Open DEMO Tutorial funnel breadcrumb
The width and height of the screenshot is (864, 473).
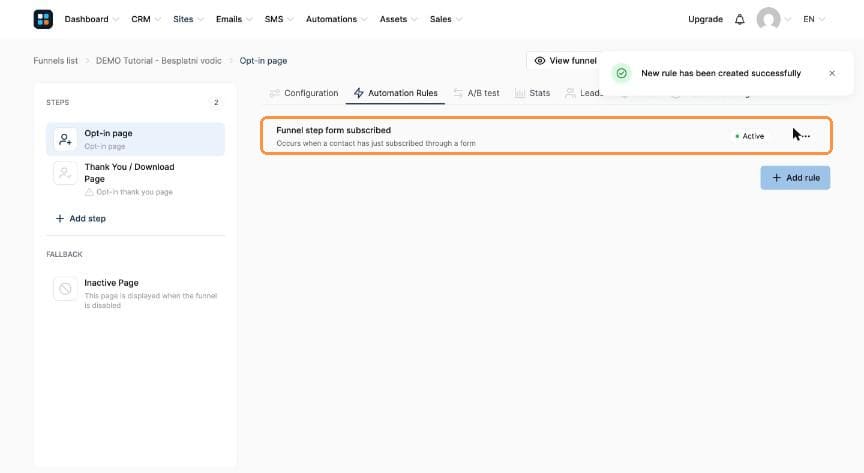coord(159,61)
